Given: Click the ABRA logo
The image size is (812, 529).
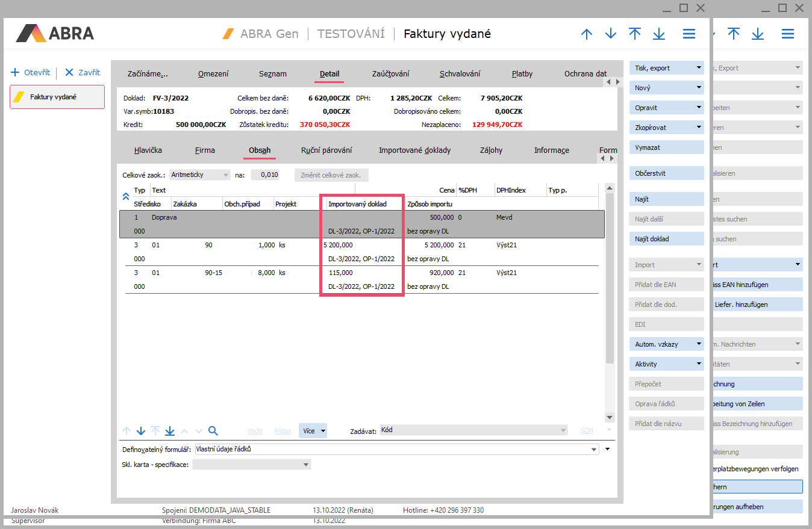Looking at the screenshot, I should [55, 33].
